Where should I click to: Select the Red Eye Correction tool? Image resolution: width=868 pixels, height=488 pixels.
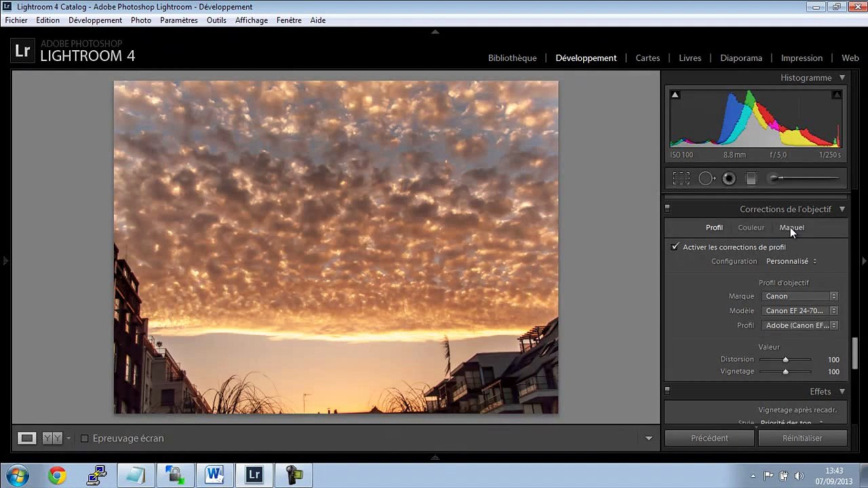[x=729, y=178]
